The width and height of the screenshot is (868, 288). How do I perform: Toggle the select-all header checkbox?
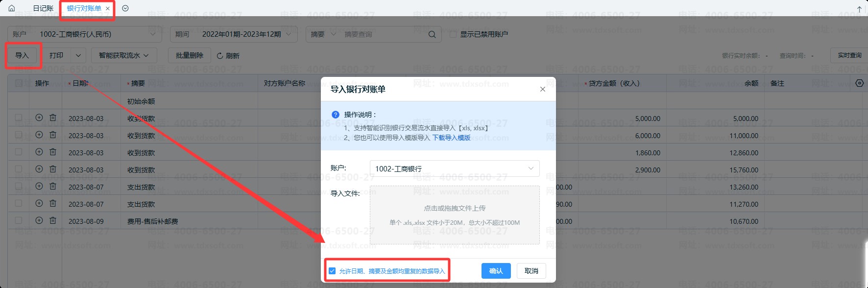19,83
